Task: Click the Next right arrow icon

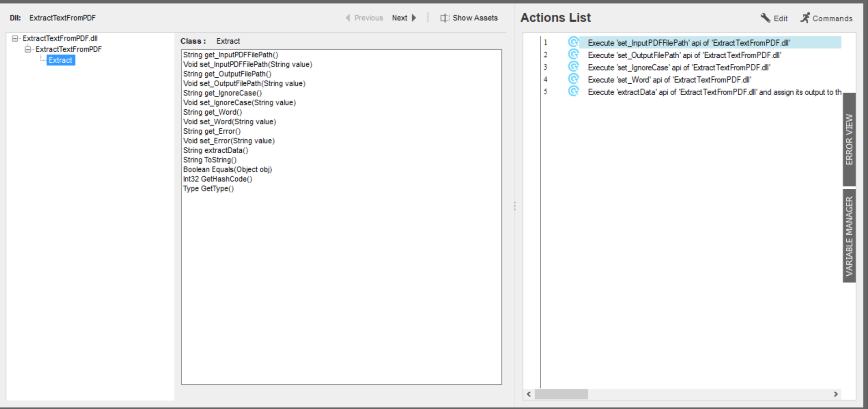Action: point(414,18)
